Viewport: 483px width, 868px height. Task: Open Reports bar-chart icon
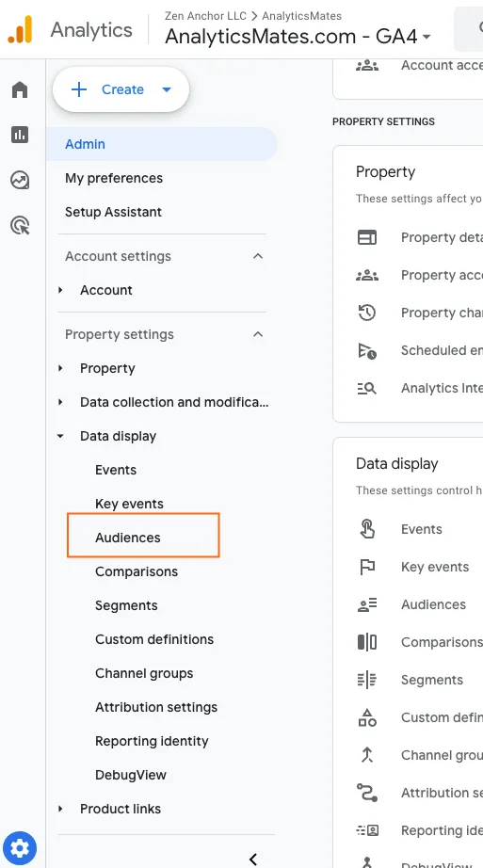(x=20, y=135)
